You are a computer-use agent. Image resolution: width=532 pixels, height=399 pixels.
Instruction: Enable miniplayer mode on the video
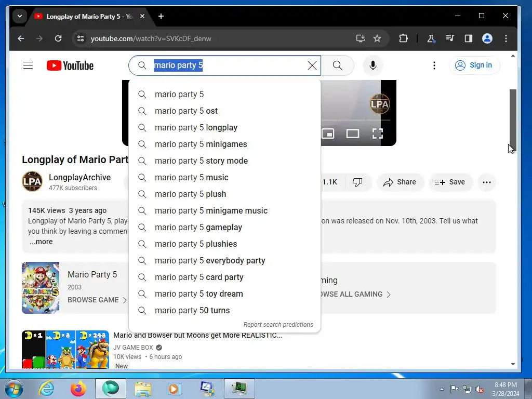pos(328,134)
